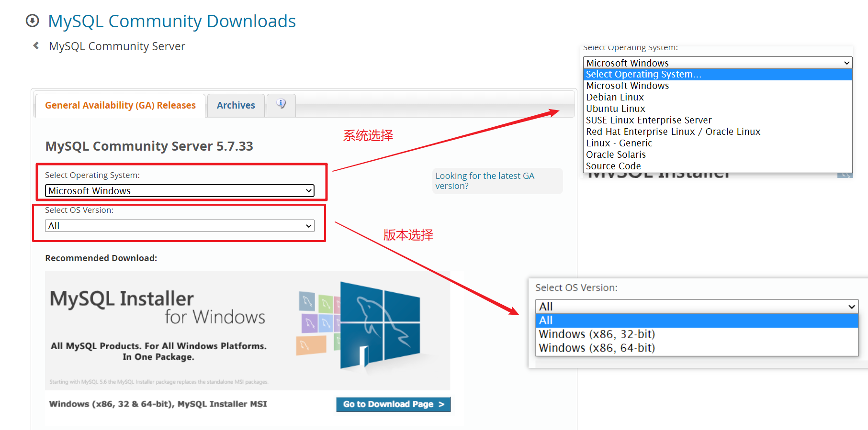This screenshot has height=430, width=868.
Task: Open the Select Operating System dropdown showing Microsoft Windows
Action: point(180,191)
